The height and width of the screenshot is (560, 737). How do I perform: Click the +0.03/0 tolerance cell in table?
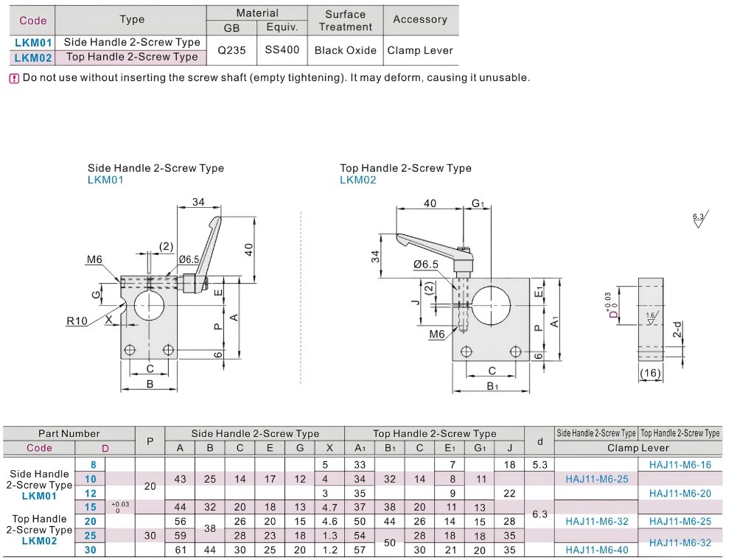click(x=120, y=508)
